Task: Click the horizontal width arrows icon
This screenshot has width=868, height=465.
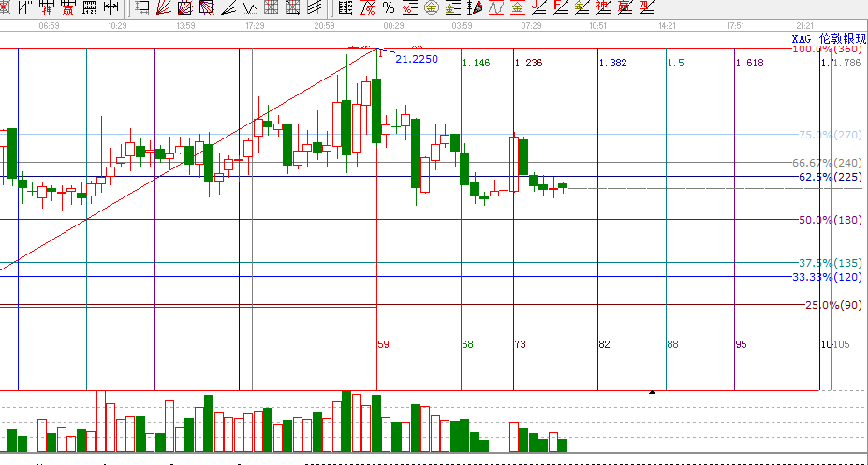Action: [x=110, y=7]
